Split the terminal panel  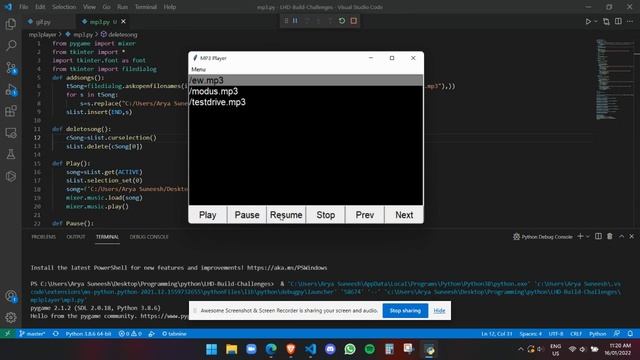coord(598,236)
